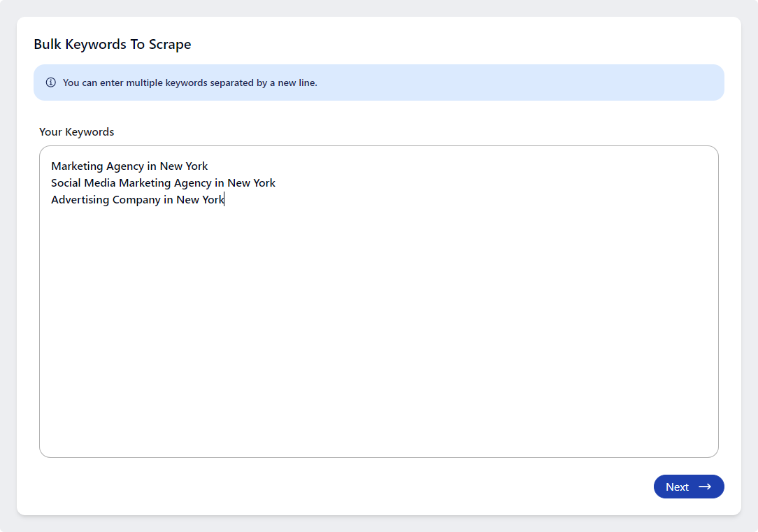Click the 'Social Media Marketing Agency' keyword line
Screen dimensions: 758x532
[163, 183]
